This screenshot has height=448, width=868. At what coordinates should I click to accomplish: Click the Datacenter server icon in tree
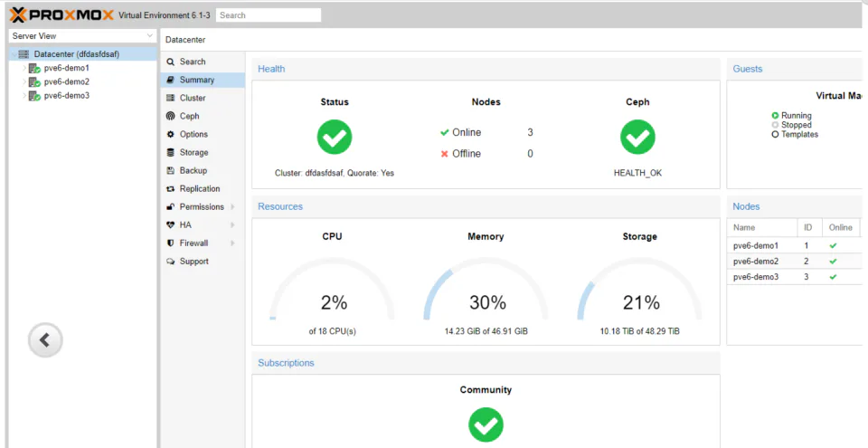coord(24,54)
